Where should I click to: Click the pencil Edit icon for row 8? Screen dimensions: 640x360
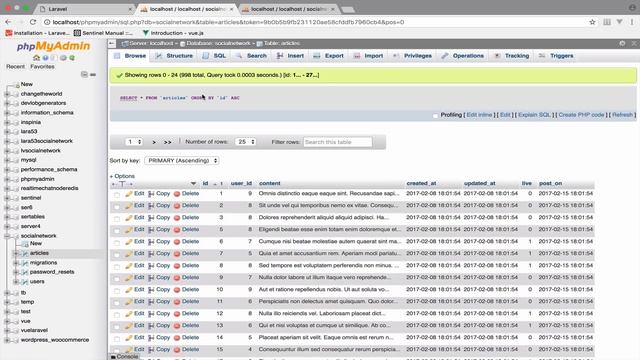click(129, 266)
